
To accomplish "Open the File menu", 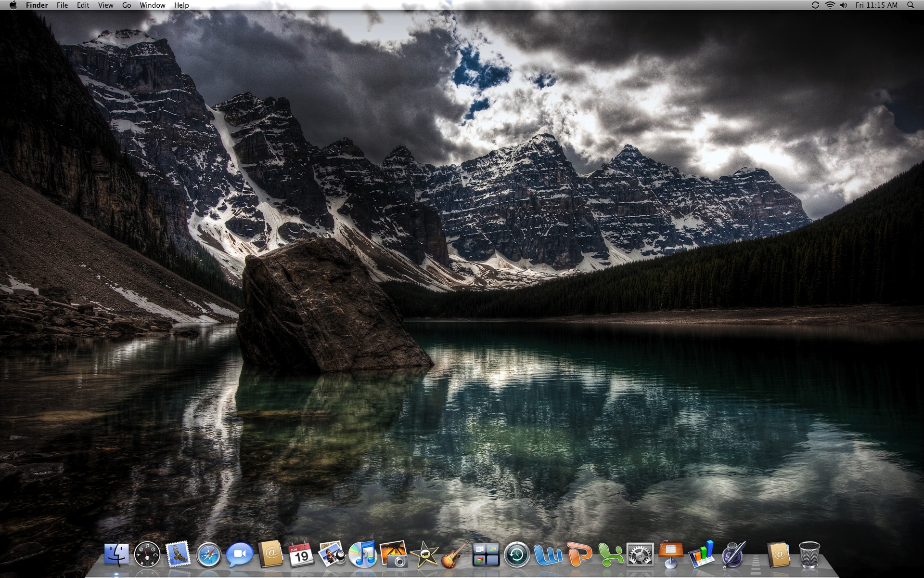I will tap(62, 5).
